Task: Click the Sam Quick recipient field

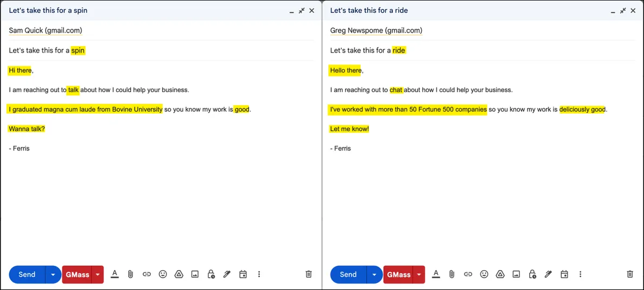Action: (161, 31)
